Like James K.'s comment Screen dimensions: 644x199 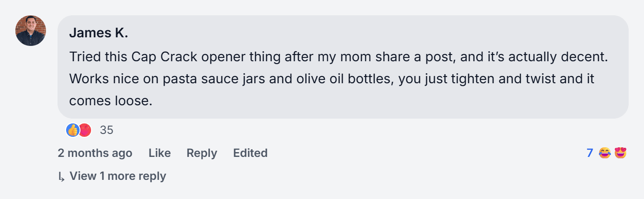pos(160,153)
